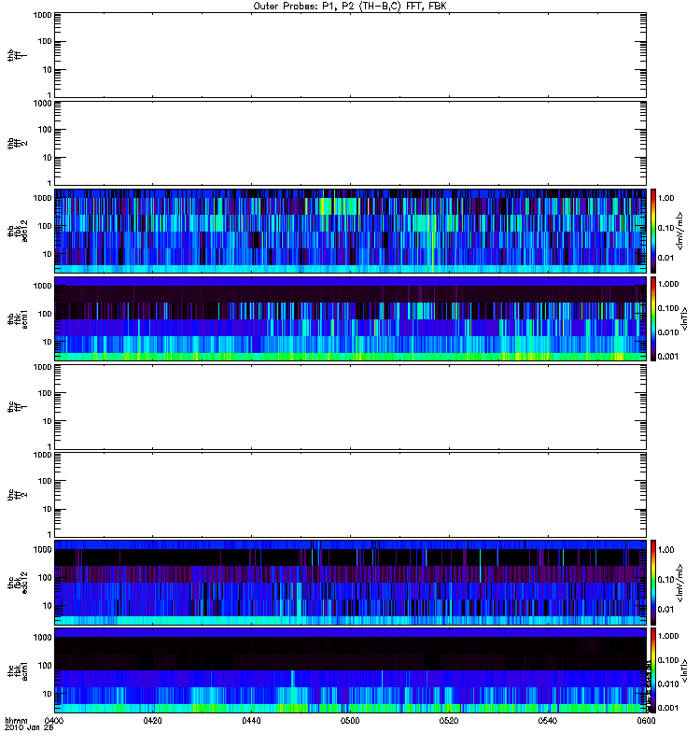This screenshot has height=747, width=700.
Task: Click the 0400 time axis label
Action: click(54, 720)
